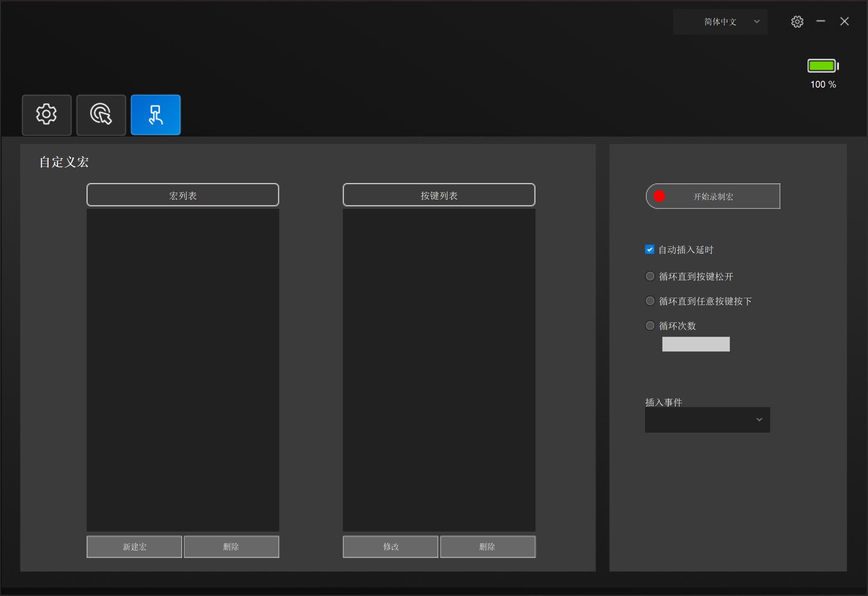Open the gear settings tab
The width and height of the screenshot is (868, 596).
(46, 115)
